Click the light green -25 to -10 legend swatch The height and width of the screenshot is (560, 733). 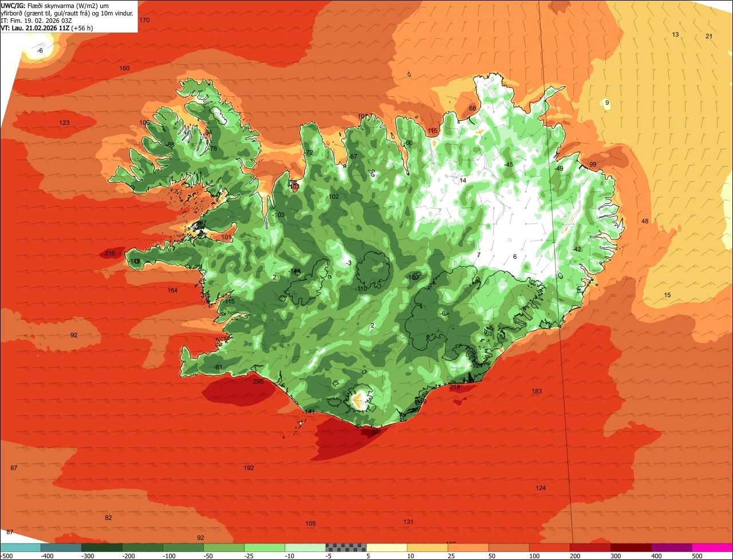(x=265, y=547)
